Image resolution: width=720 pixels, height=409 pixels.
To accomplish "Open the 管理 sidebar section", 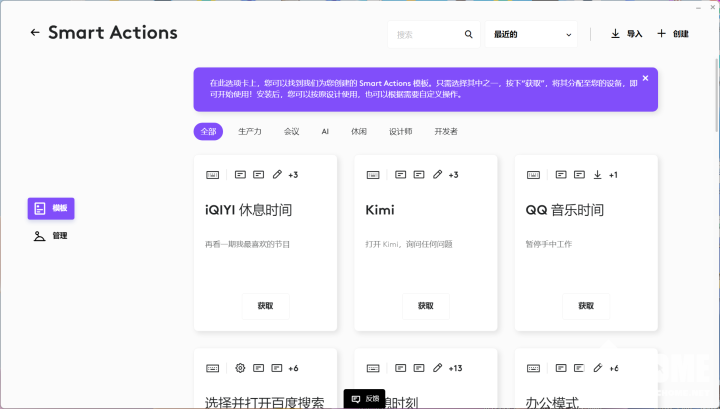I will [51, 236].
